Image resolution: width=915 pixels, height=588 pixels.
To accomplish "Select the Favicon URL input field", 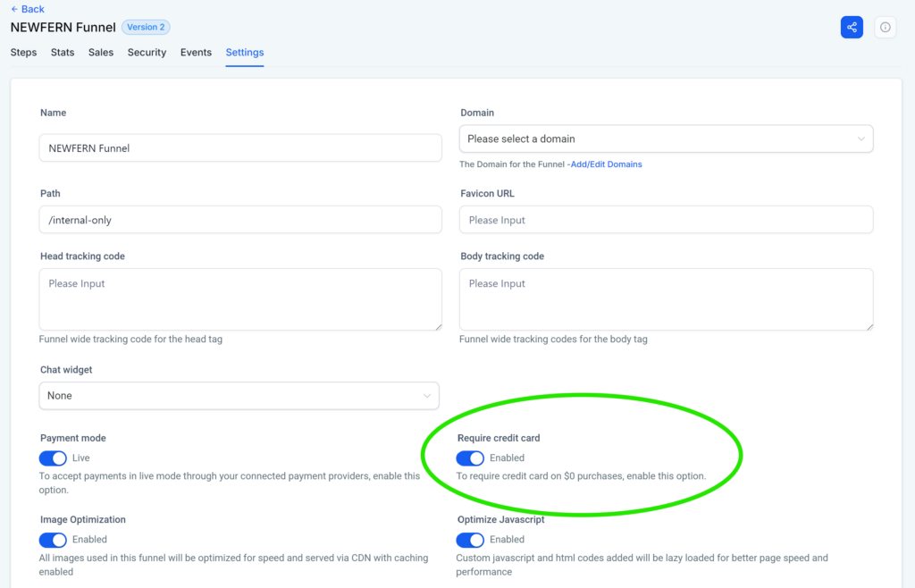I will [x=666, y=219].
